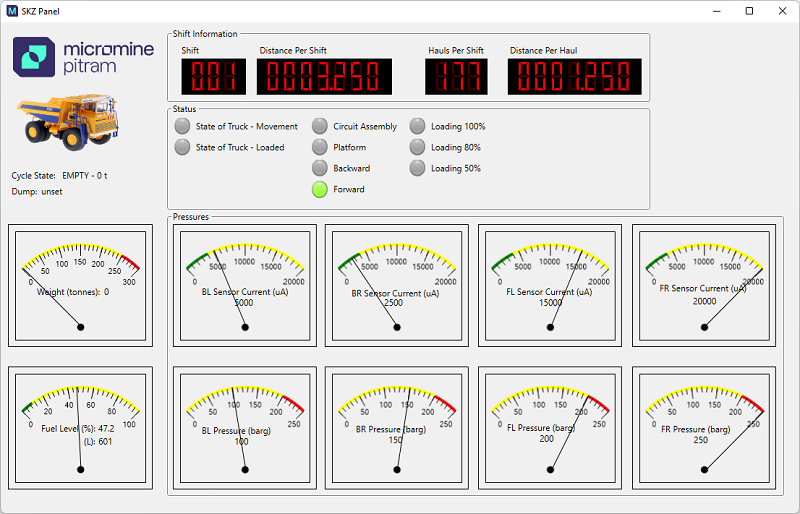Click the 'Loading 100%' label
800x514 pixels.
pyautogui.click(x=458, y=127)
